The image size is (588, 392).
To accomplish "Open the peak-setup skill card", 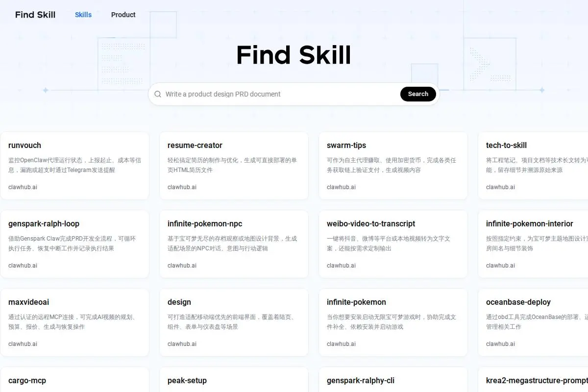I will [234, 380].
